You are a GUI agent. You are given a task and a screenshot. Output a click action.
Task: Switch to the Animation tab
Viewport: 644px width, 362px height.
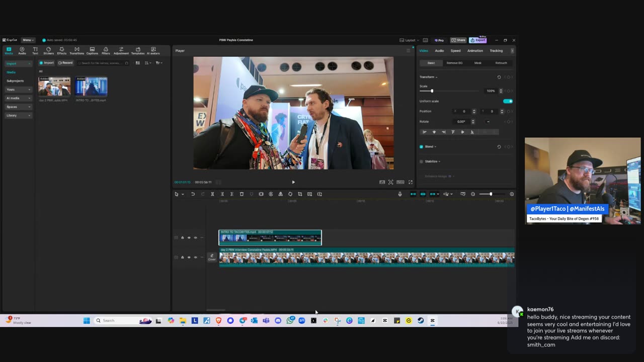pyautogui.click(x=475, y=51)
